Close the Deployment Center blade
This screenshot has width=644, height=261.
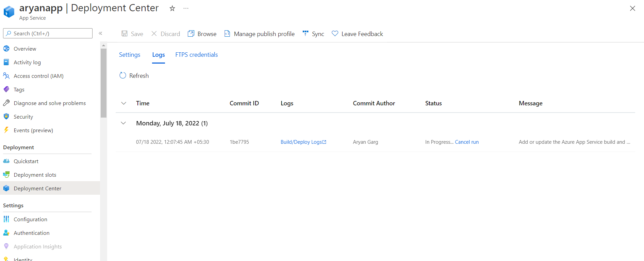click(632, 8)
